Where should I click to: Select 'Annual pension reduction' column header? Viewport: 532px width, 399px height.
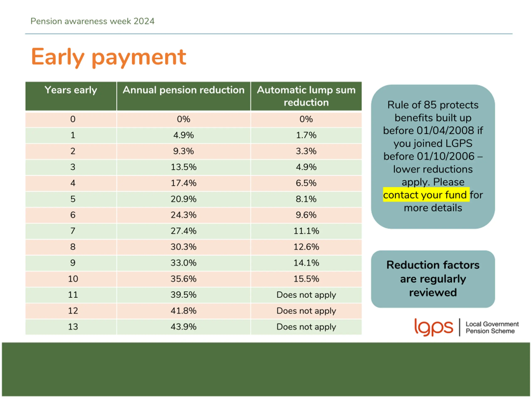(183, 96)
